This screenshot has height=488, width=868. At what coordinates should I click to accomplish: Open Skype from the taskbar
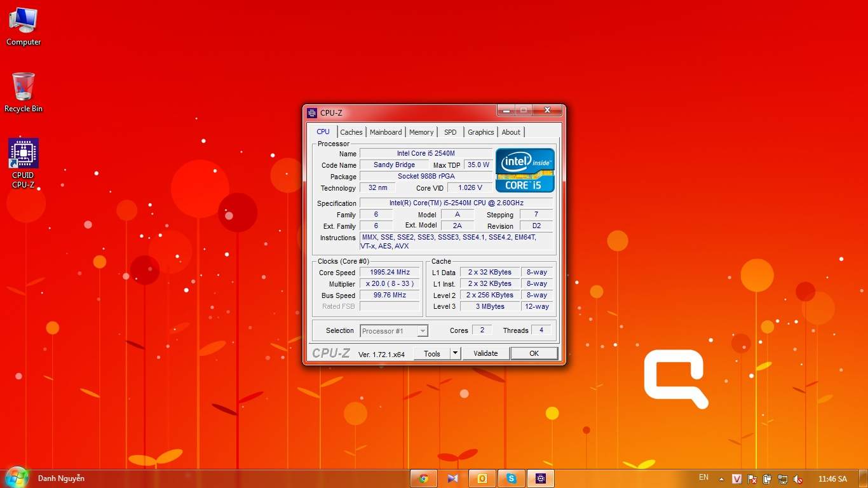tap(512, 478)
